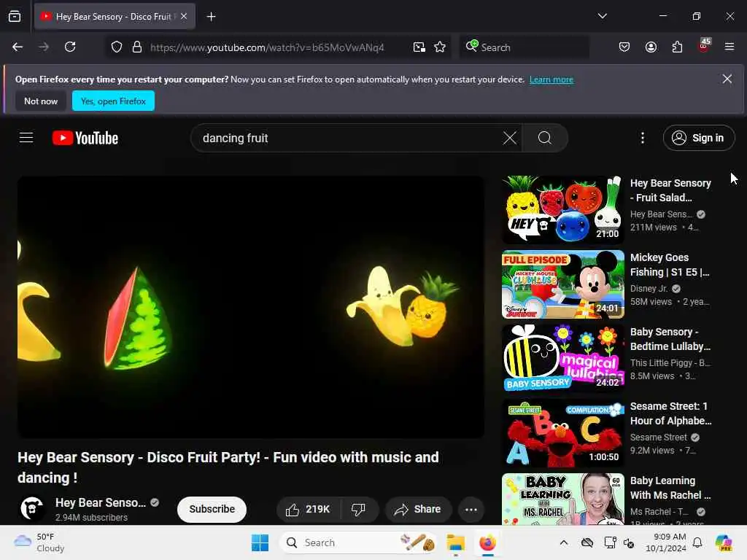Click the YouTube search magnifier button
Viewport: 747px width, 560px height.
click(x=545, y=138)
